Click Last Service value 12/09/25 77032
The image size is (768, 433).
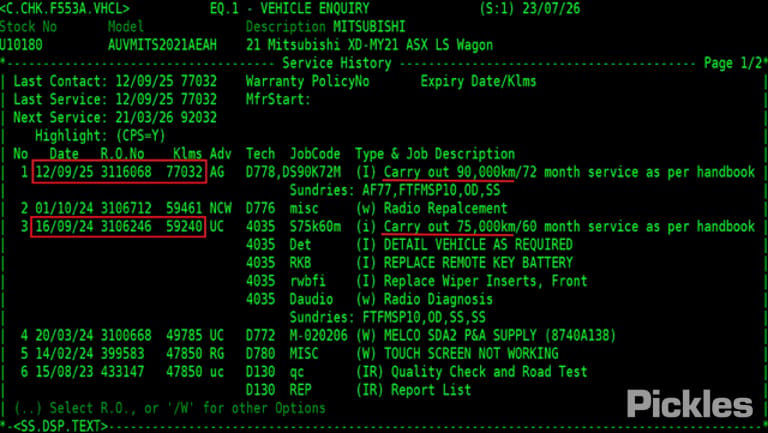(166, 99)
